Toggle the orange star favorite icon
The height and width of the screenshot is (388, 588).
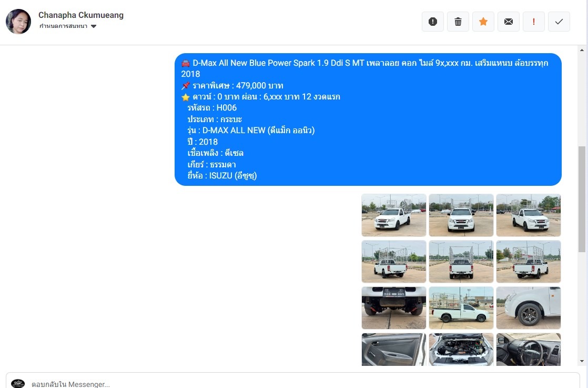(x=483, y=22)
